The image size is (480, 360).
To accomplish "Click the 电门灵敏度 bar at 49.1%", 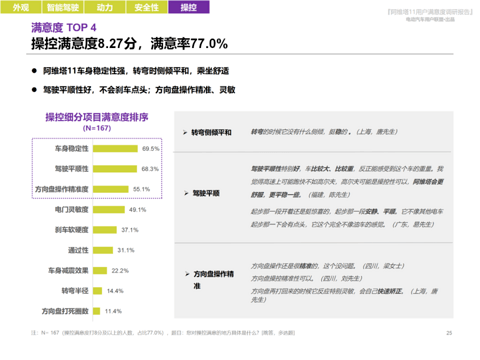I will [x=109, y=210].
